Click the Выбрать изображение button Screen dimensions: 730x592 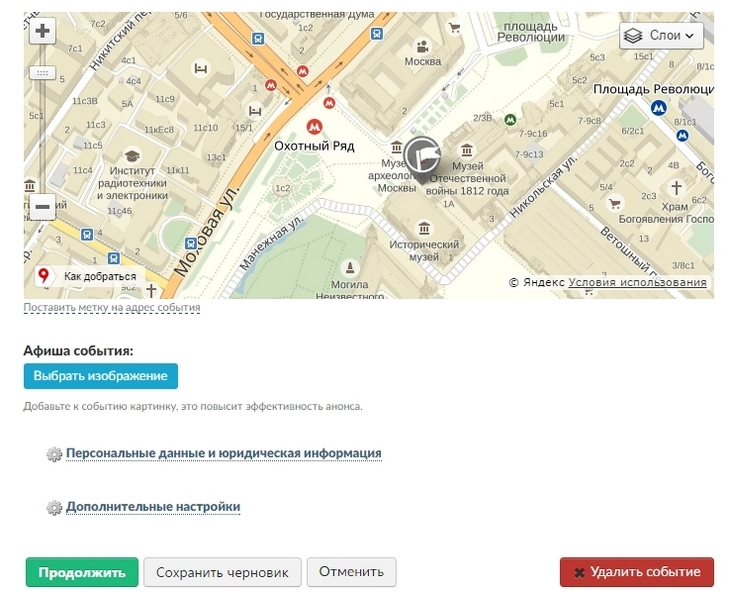[101, 376]
